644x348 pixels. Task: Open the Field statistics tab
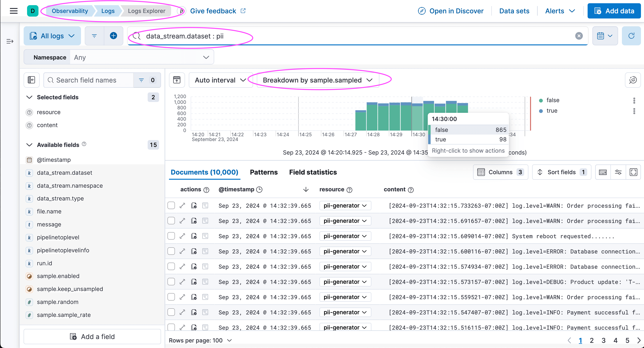tap(313, 172)
